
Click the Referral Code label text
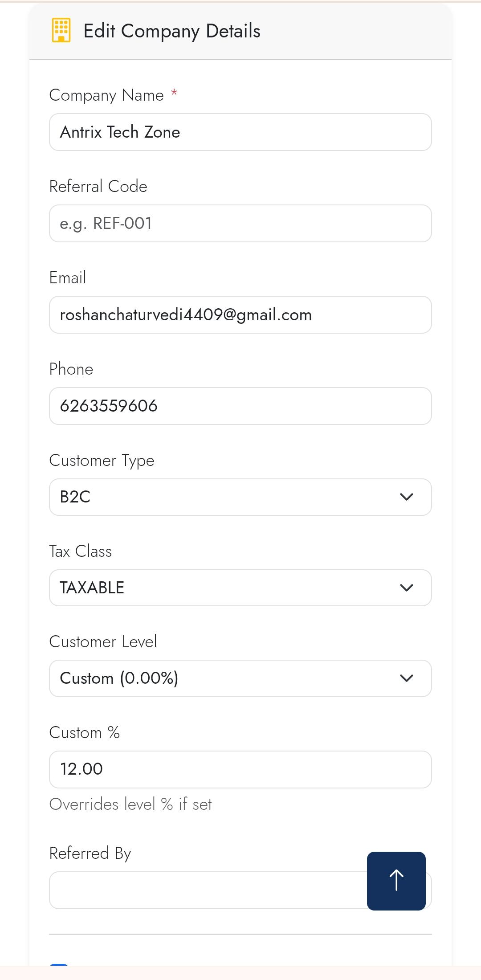(98, 187)
